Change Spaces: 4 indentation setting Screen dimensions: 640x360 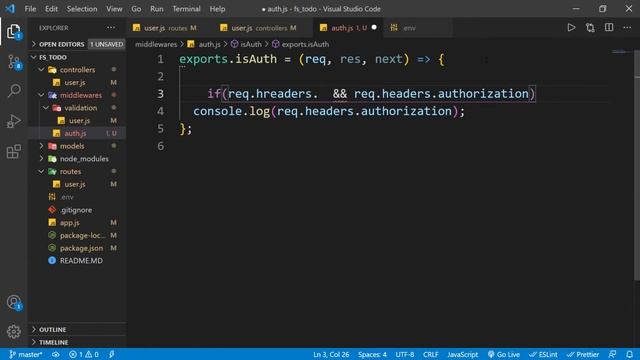pos(372,354)
